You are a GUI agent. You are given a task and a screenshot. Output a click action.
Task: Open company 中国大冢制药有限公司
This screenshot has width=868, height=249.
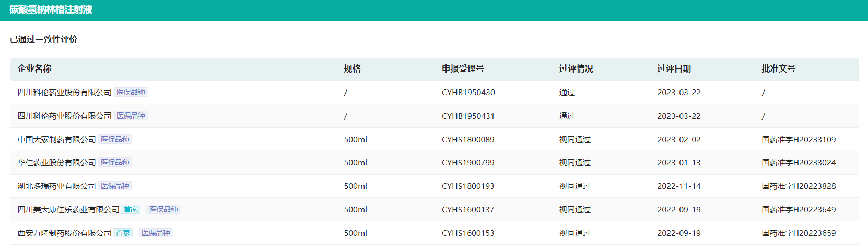57,140
